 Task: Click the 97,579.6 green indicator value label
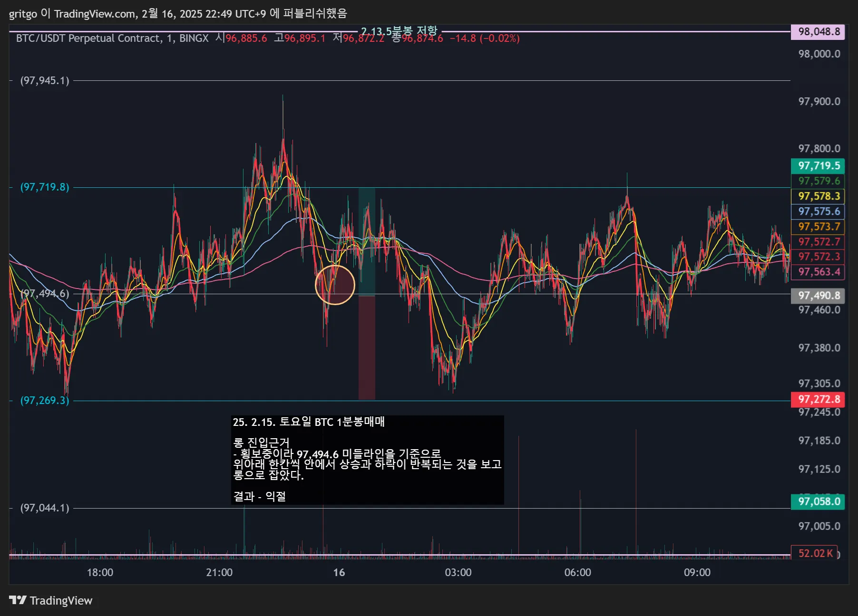tap(818, 181)
